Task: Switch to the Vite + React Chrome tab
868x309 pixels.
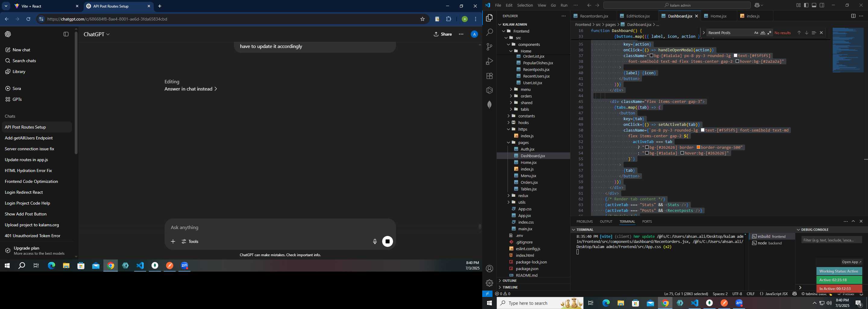Action: pyautogui.click(x=46, y=6)
